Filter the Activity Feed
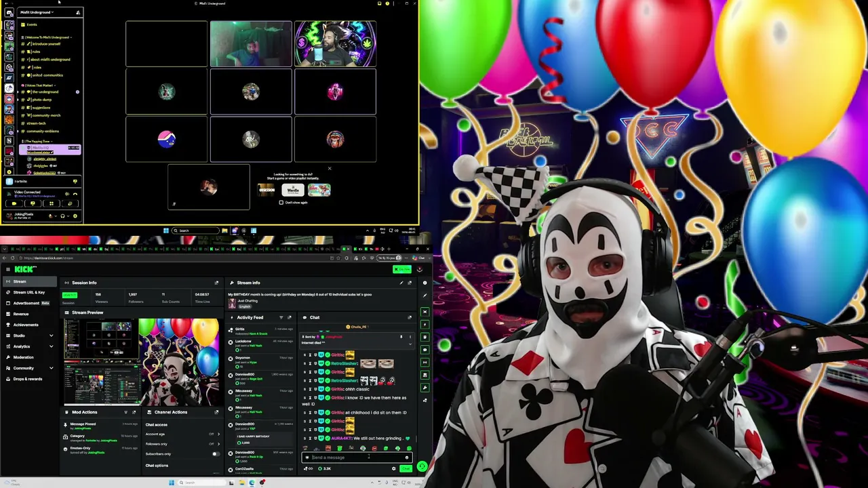Image resolution: width=868 pixels, height=488 pixels. tap(281, 317)
